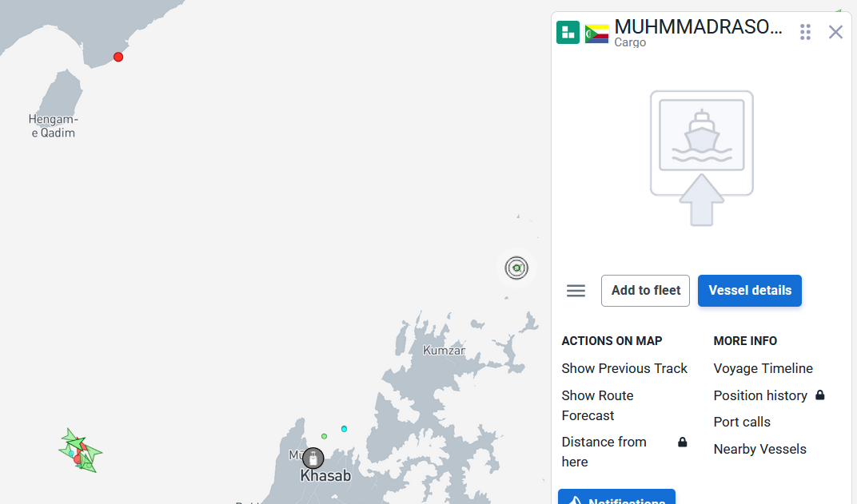Viewport: 857px width, 504px height.
Task: Select the circled selected vessel marker on map
Action: click(516, 268)
